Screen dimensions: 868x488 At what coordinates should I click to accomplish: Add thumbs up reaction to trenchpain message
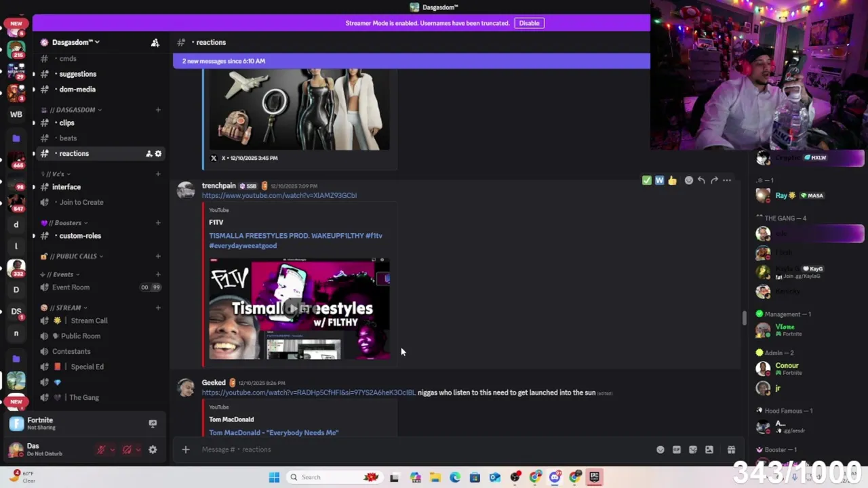tap(672, 180)
